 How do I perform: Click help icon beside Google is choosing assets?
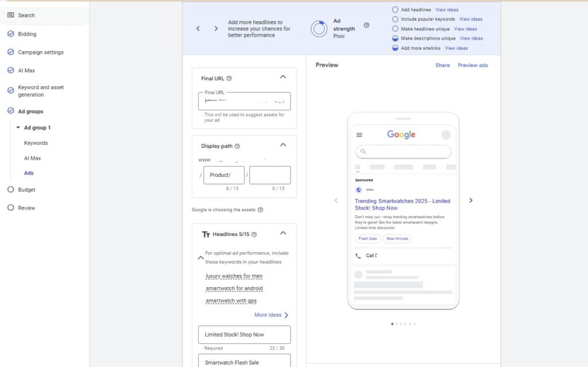(260, 210)
